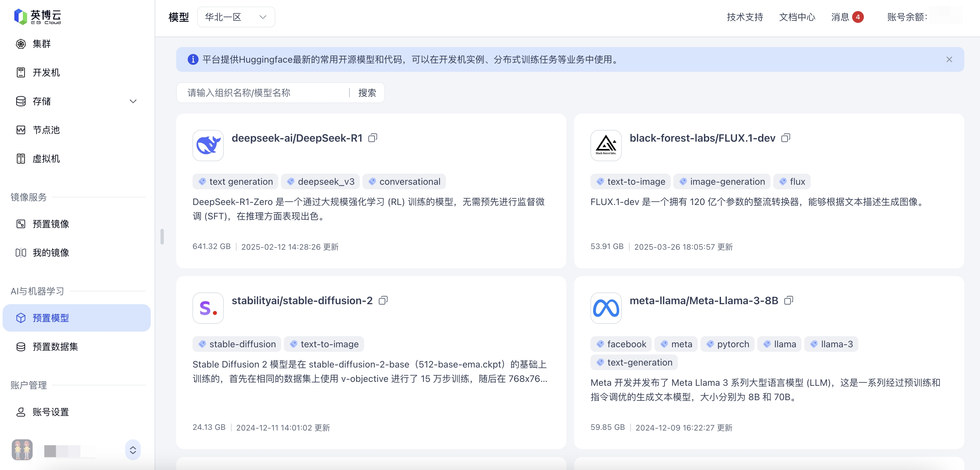980x470 pixels.
Task: Copy the stabilityai/stable-diffusion-2 model name
Action: pyautogui.click(x=383, y=300)
